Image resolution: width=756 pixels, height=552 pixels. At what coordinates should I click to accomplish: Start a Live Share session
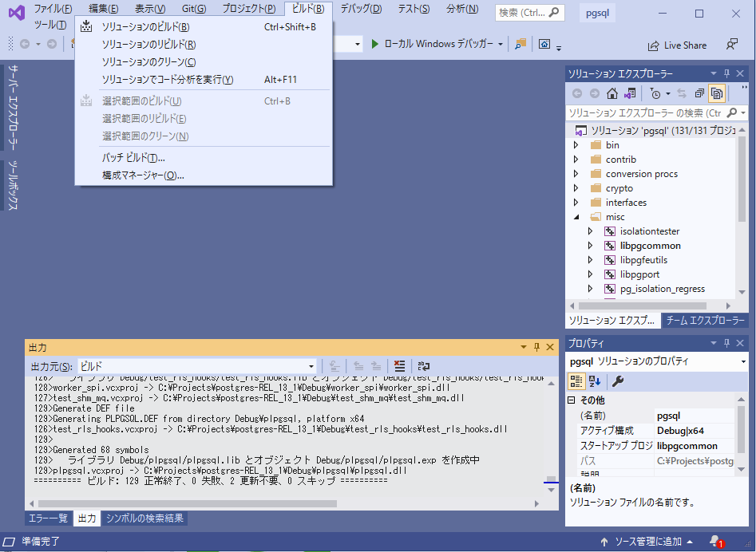click(x=677, y=45)
